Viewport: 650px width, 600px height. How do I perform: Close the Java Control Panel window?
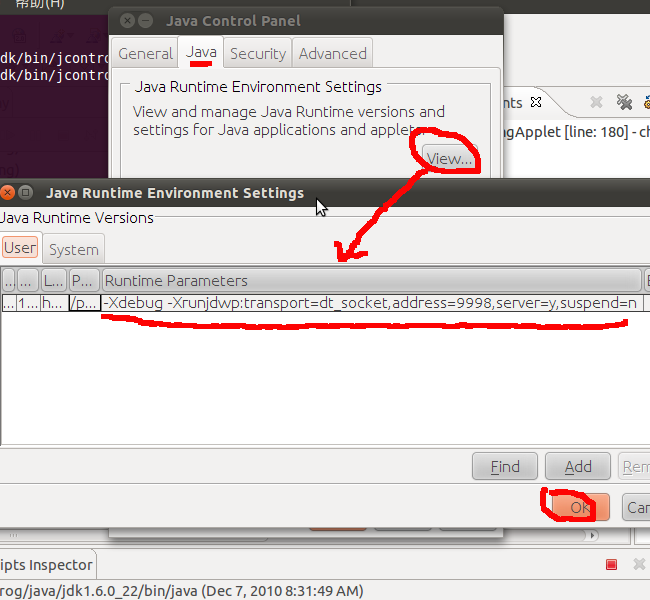(127, 20)
